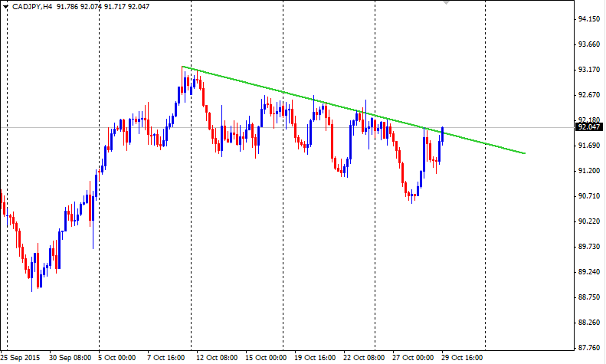Screen dimensions: 606x364
Task: Click the 89.240 price scale label
Action: (x=589, y=272)
